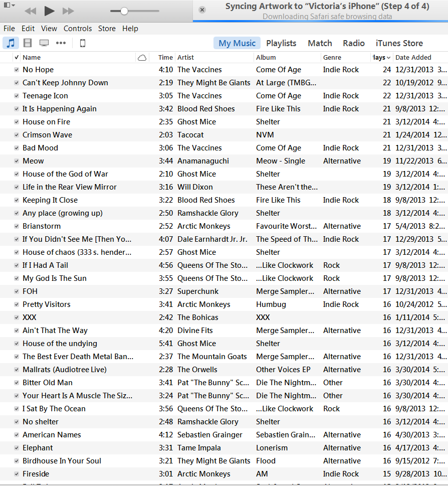Select the Playlists tab
The width and height of the screenshot is (448, 486).
tap(281, 43)
